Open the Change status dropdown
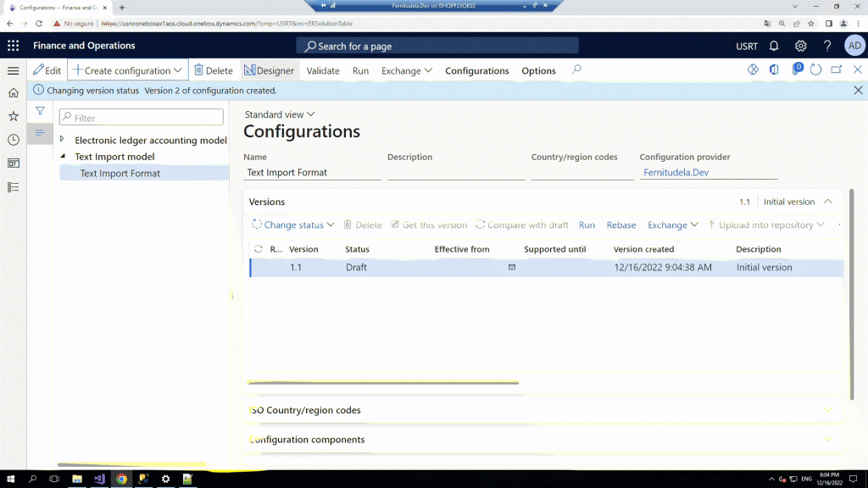The width and height of the screenshot is (868, 488). [293, 225]
